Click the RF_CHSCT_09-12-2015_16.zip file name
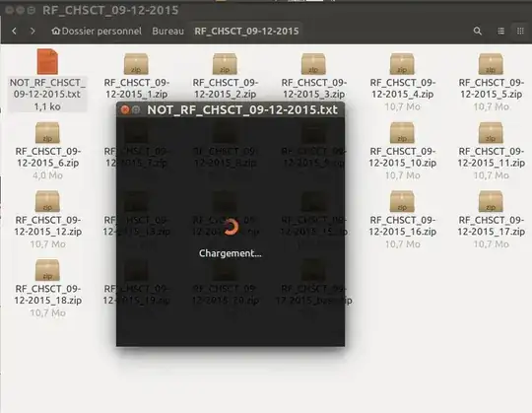The height and width of the screenshot is (413, 532). (402, 226)
